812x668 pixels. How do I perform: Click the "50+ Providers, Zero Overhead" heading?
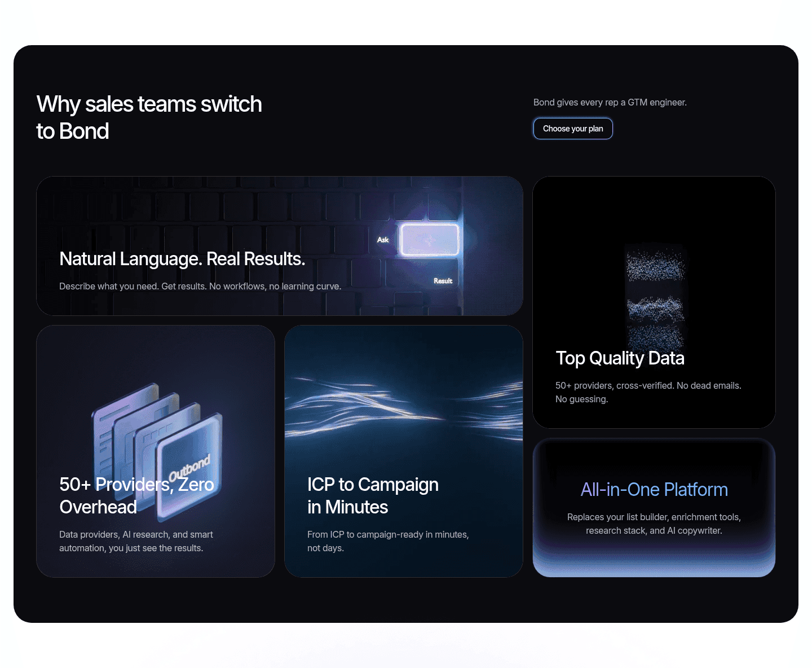pyautogui.click(x=136, y=496)
